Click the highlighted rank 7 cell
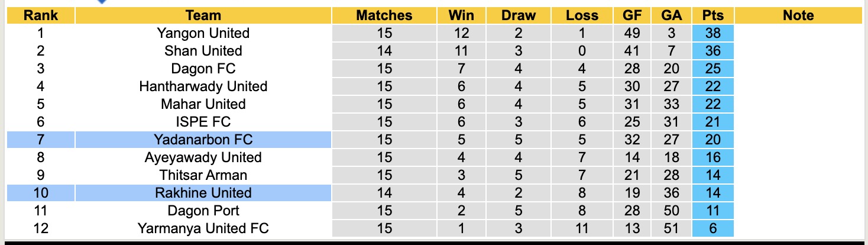 pyautogui.click(x=40, y=140)
